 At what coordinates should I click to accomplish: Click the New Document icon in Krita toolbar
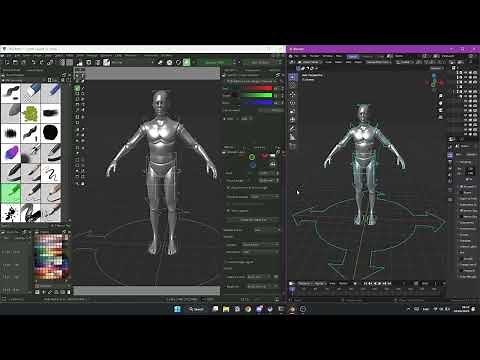[x=7, y=62]
